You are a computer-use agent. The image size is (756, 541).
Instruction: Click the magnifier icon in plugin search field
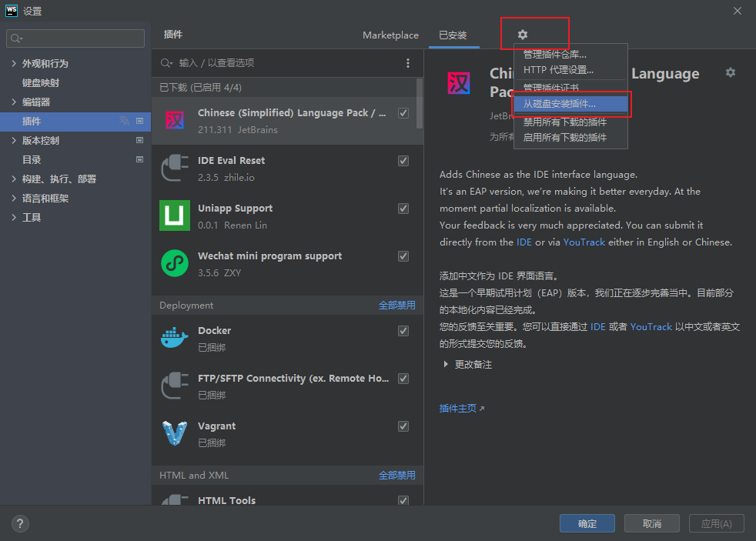tap(167, 63)
